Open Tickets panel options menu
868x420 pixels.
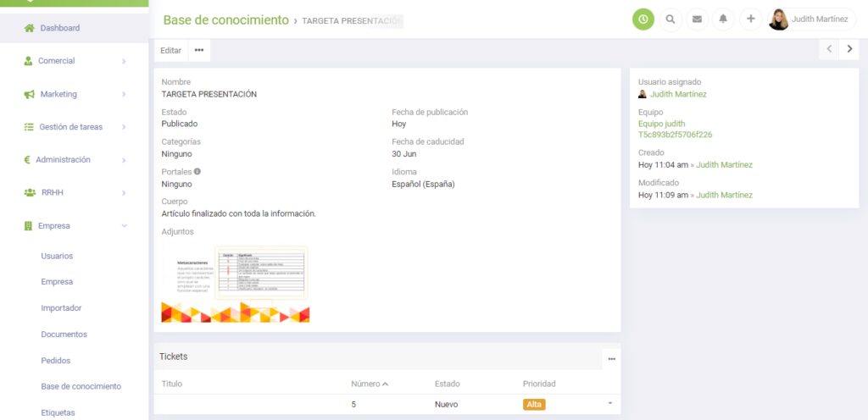(x=611, y=358)
